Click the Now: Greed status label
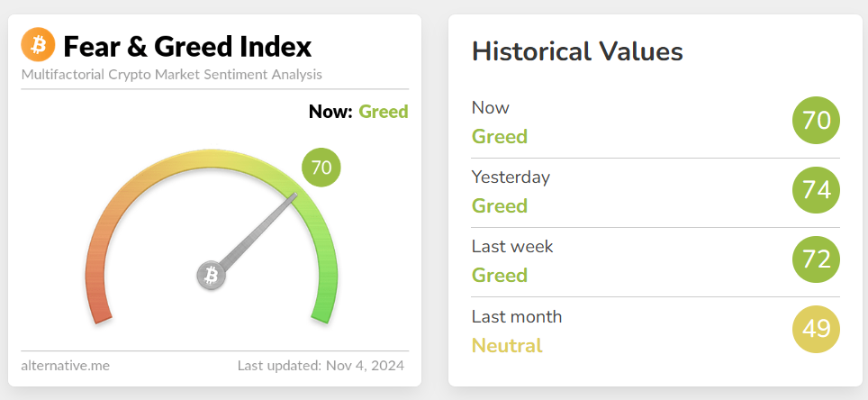The image size is (868, 400). 357,112
